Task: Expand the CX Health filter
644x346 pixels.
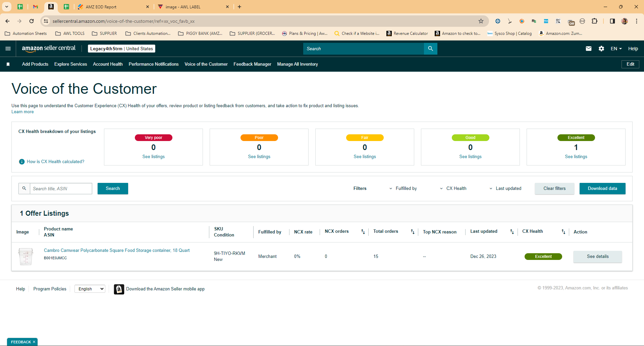Action: 453,189
